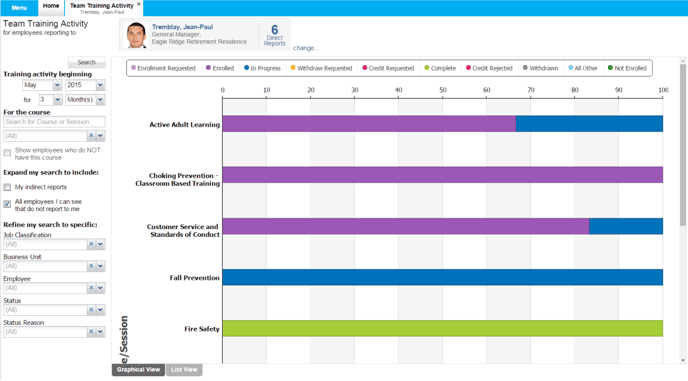Clear the Job Classification filter with X
This screenshot has width=688, height=381.
[x=91, y=244]
